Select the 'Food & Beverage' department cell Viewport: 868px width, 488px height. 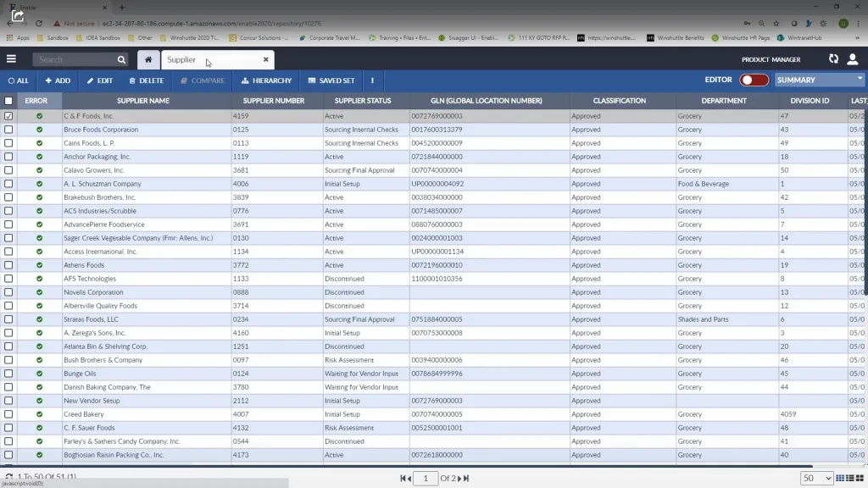tap(726, 184)
